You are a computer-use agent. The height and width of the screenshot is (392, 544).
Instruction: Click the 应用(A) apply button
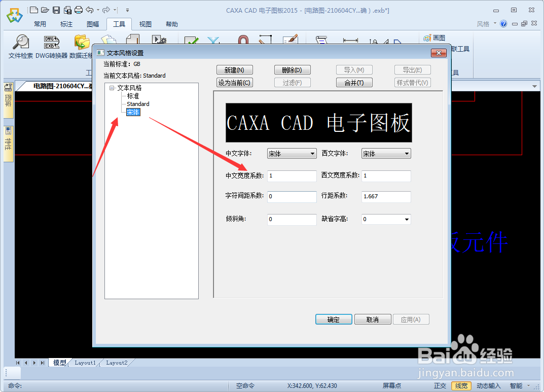click(411, 319)
